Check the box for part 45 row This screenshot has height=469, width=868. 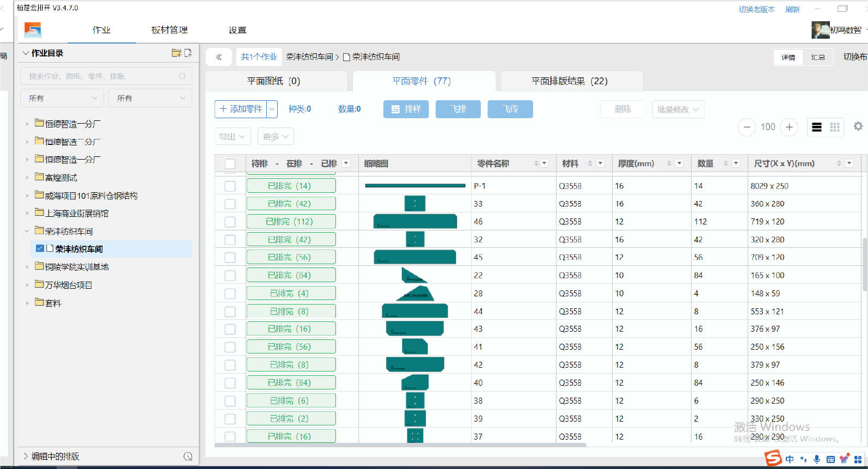(230, 257)
